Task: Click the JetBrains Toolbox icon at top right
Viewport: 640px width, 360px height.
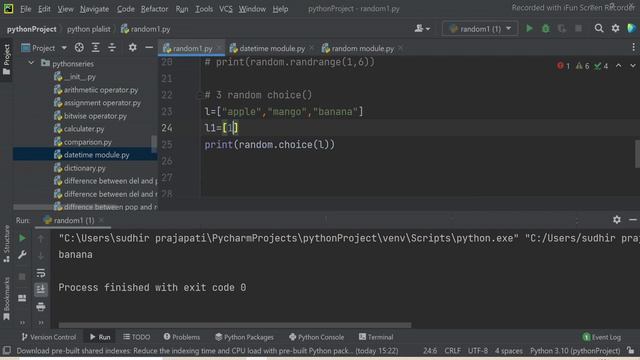Action: pos(631,28)
